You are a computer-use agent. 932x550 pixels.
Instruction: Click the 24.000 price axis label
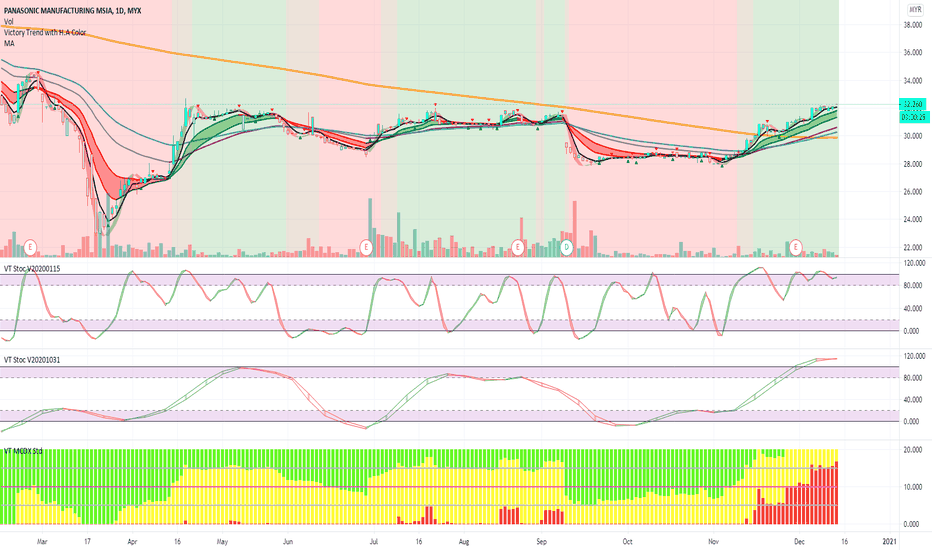pos(912,219)
